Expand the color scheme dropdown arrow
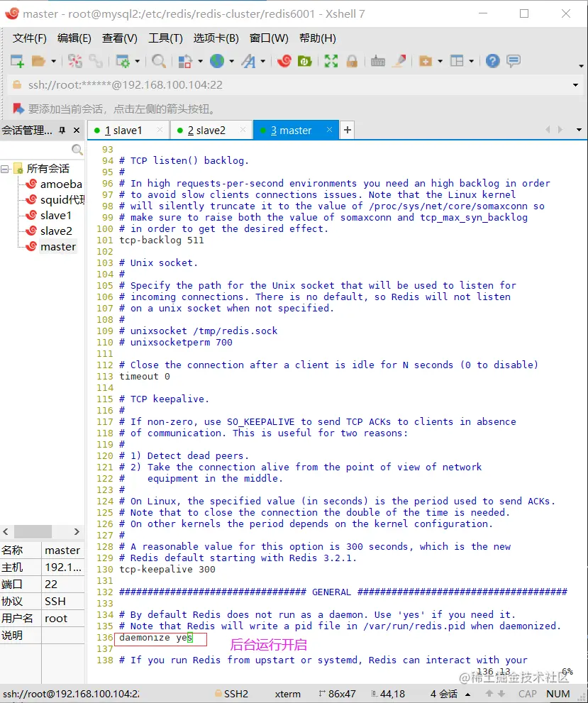The width and height of the screenshot is (588, 703). pos(200,61)
